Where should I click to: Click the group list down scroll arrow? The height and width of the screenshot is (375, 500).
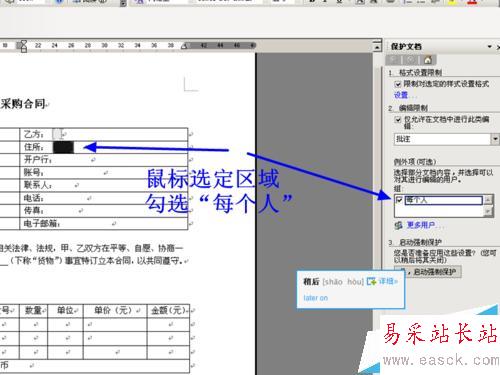click(488, 211)
